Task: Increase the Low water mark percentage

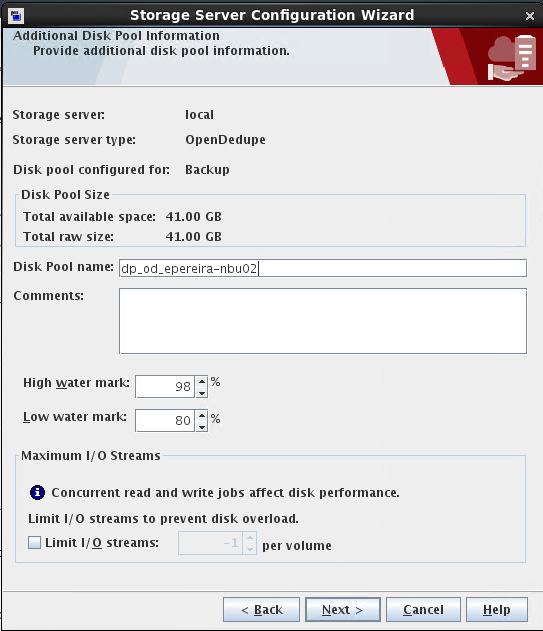Action: [x=202, y=415]
